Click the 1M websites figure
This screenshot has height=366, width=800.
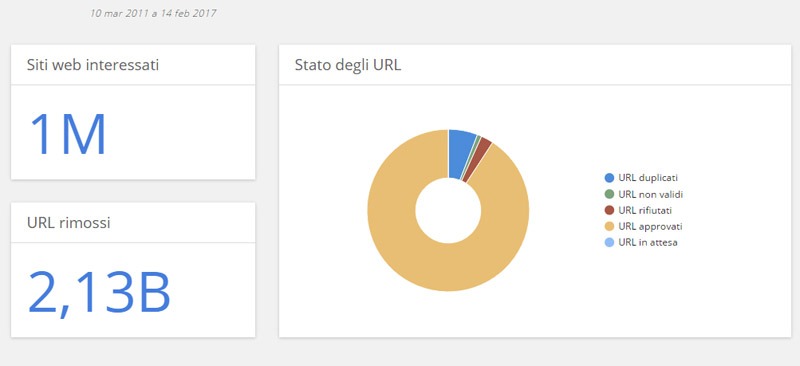67,134
